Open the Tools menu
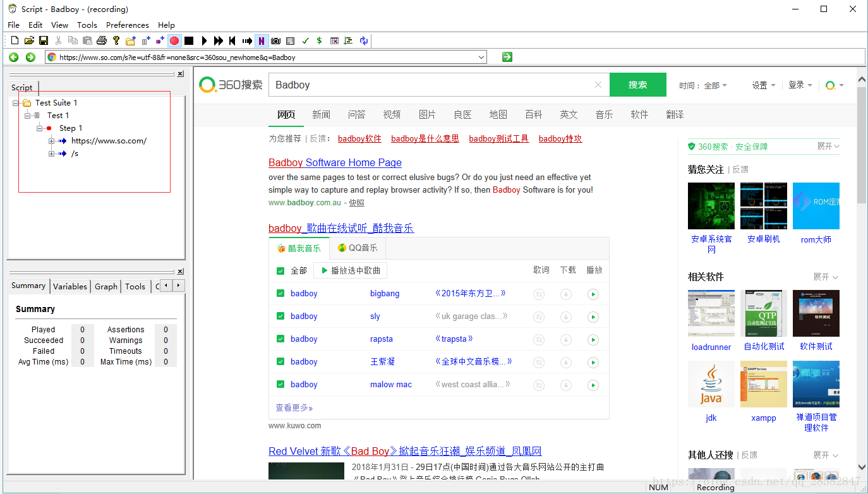Image resolution: width=868 pixels, height=494 pixels. coord(87,25)
